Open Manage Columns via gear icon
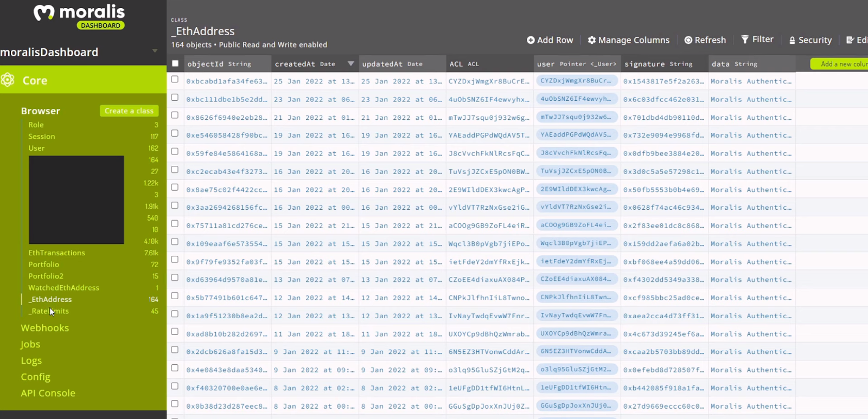Screen dimensions: 868x419 click(x=592, y=40)
